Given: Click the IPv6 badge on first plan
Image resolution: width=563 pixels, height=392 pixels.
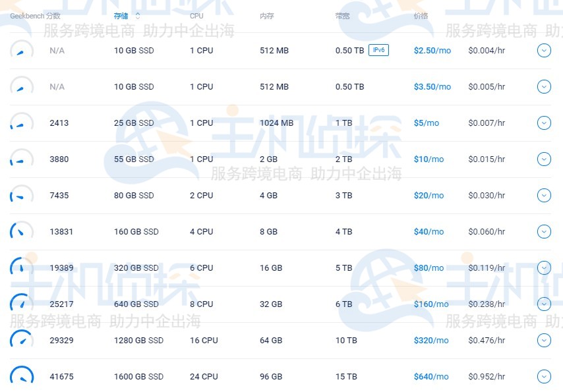Looking at the screenshot, I should 378,50.
